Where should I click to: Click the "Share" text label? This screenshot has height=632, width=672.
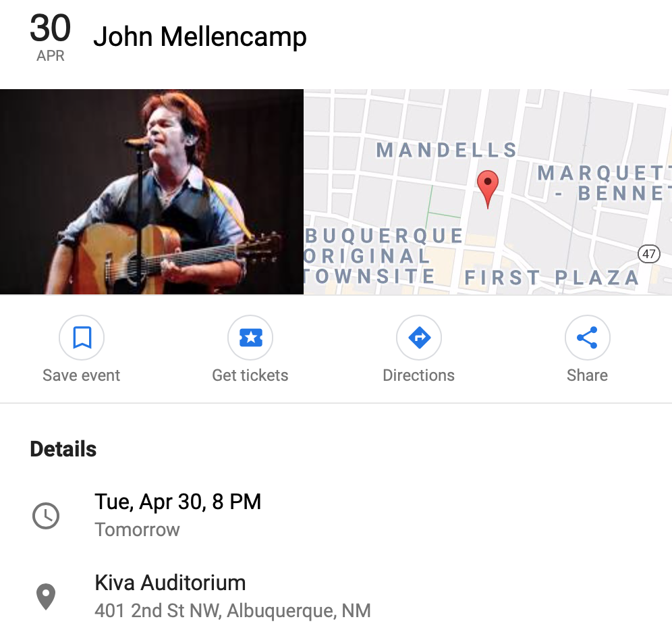click(587, 375)
